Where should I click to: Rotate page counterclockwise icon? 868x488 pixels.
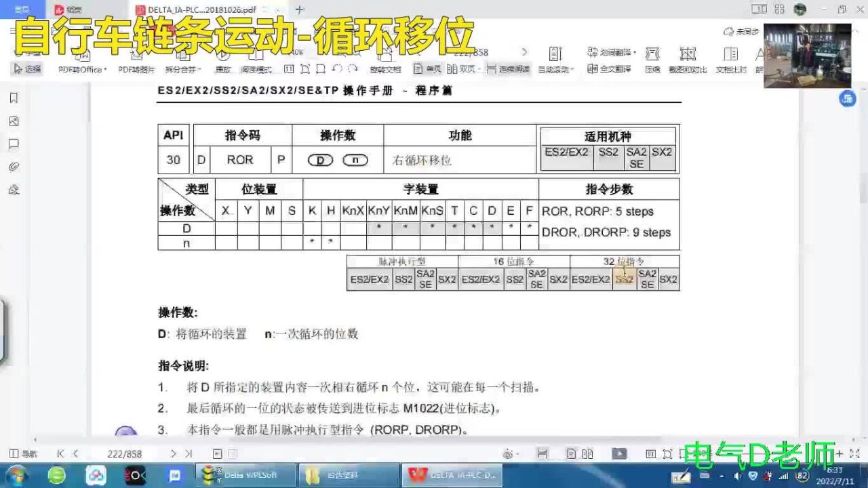click(x=337, y=69)
